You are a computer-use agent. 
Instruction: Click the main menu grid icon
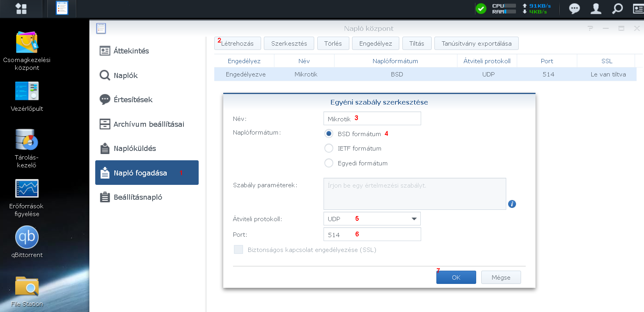click(21, 9)
